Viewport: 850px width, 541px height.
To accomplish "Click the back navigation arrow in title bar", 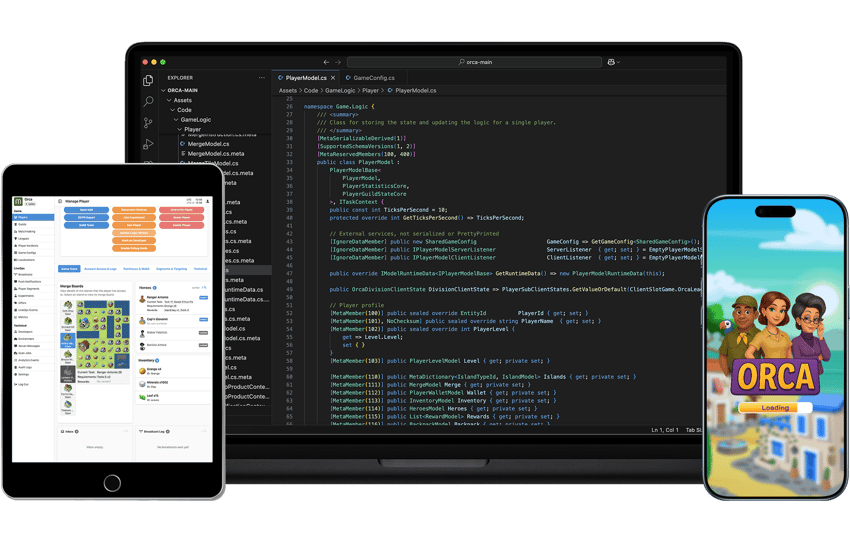I will click(326, 62).
